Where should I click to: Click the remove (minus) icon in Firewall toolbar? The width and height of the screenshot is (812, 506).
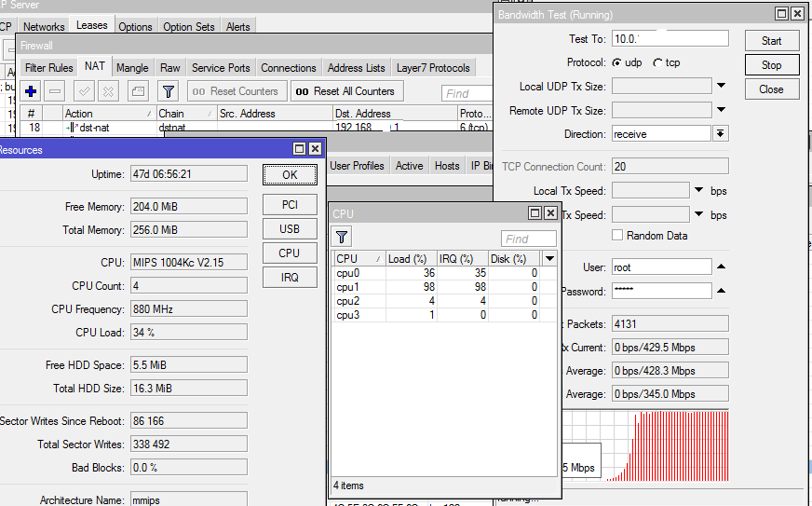(55, 91)
